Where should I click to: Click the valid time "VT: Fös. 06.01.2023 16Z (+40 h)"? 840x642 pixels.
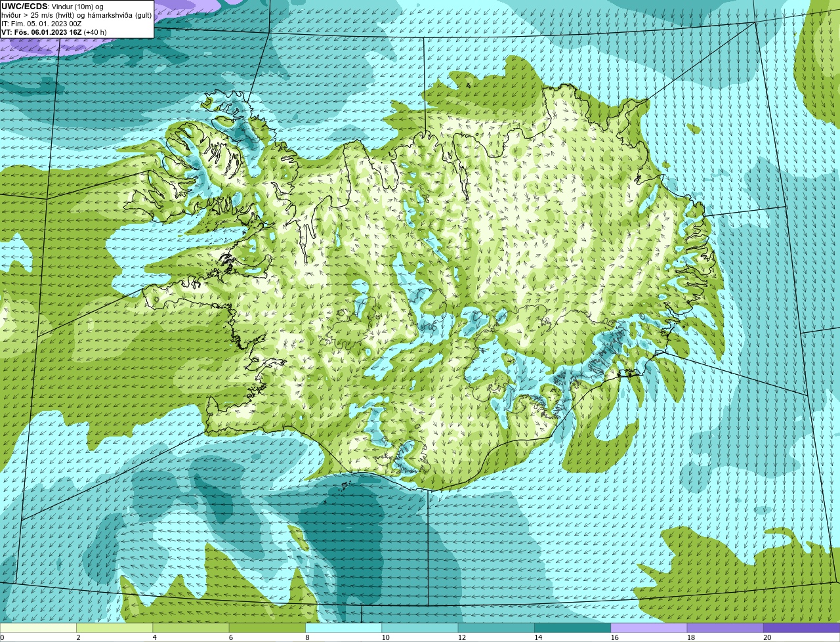point(54,32)
